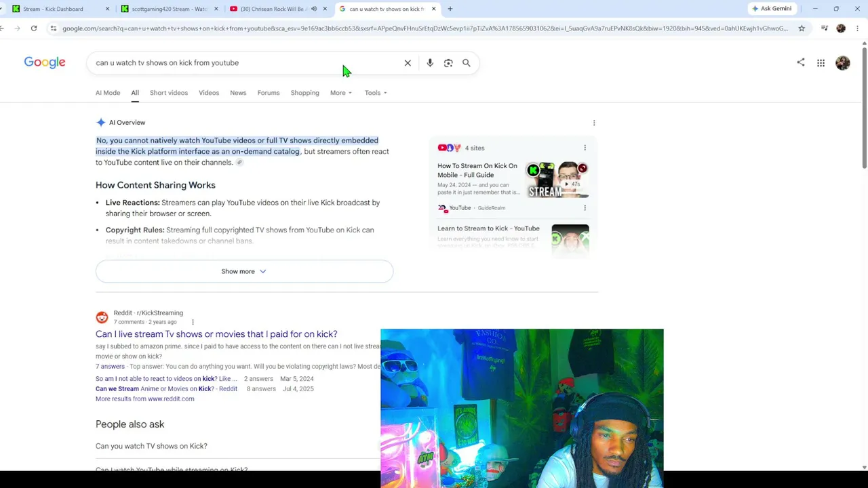Switch to the scottgaming420 Stream tab
This screenshot has height=488, width=868.
(x=168, y=9)
